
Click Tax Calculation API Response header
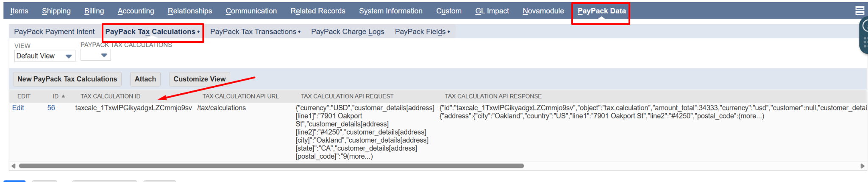(493, 96)
